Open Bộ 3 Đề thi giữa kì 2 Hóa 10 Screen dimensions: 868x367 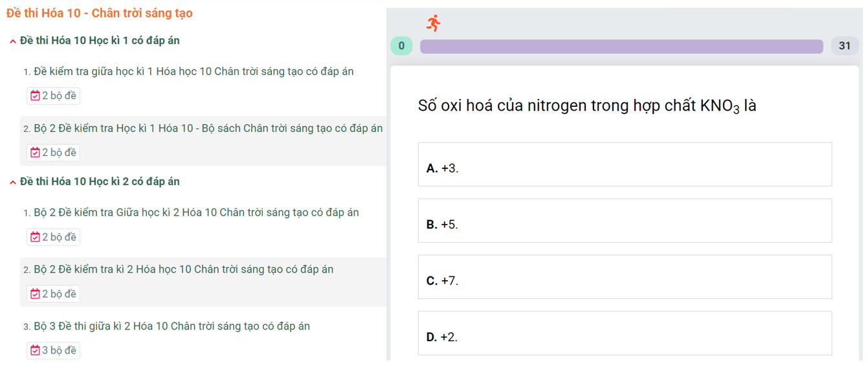172,326
